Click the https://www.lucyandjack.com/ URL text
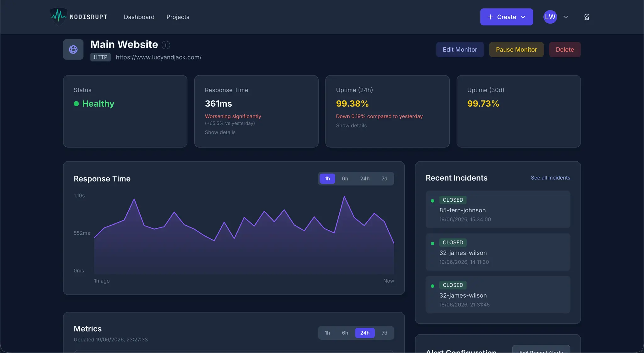The height and width of the screenshot is (353, 644). [158, 57]
